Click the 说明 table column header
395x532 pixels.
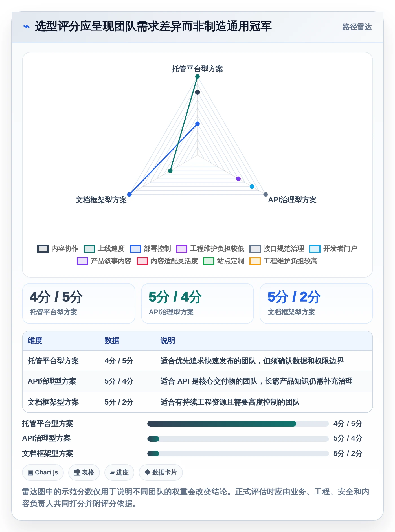tap(168, 340)
